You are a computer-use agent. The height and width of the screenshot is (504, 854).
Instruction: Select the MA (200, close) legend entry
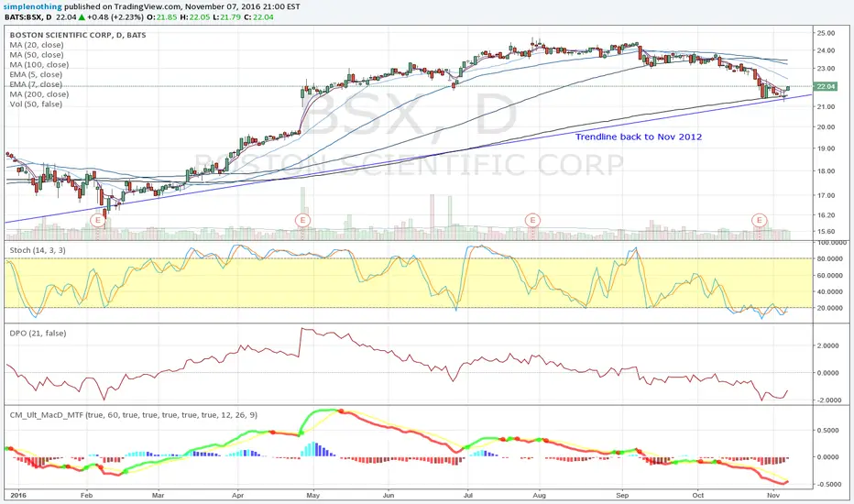click(39, 94)
